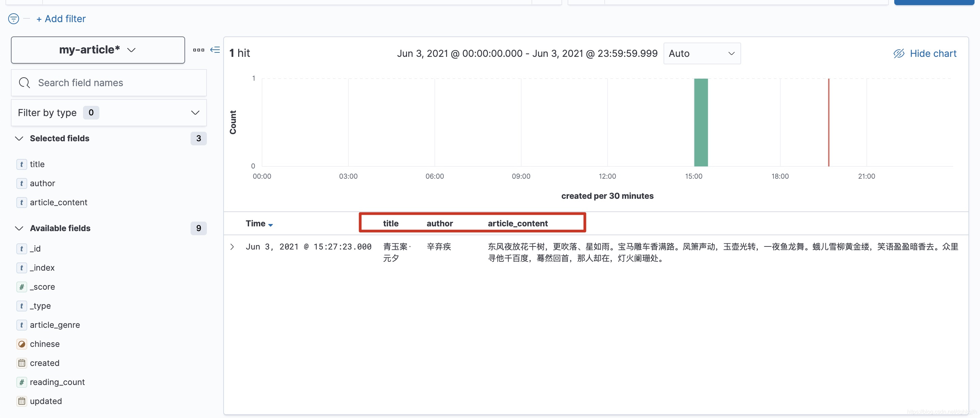Collapse the field sidebar arrow icon

215,50
